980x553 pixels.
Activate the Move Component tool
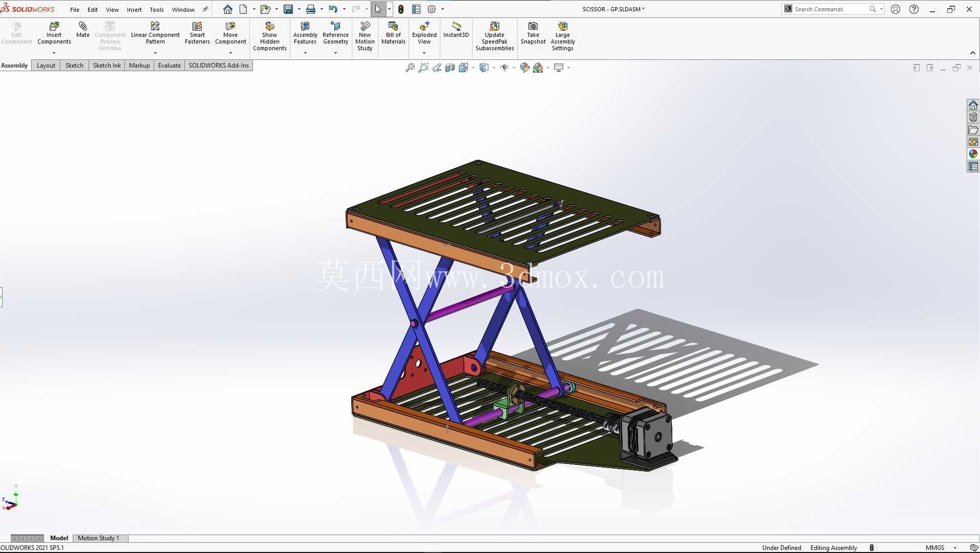pyautogui.click(x=230, y=33)
